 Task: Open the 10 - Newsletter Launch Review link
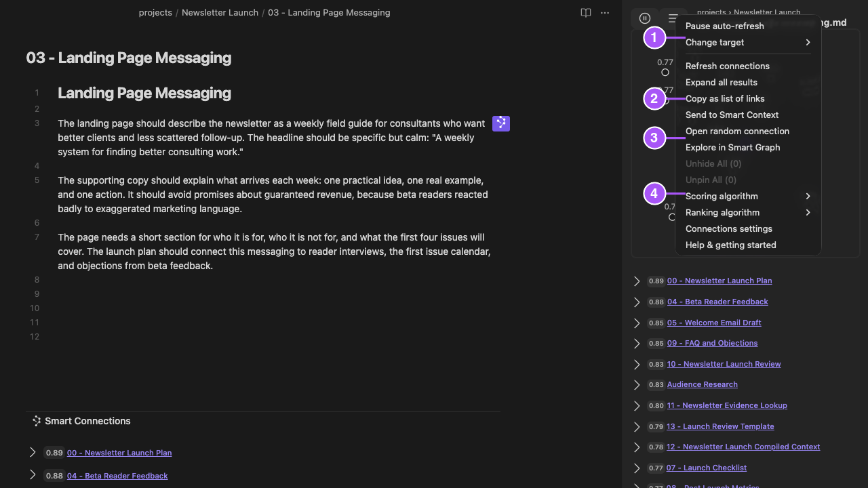(724, 364)
